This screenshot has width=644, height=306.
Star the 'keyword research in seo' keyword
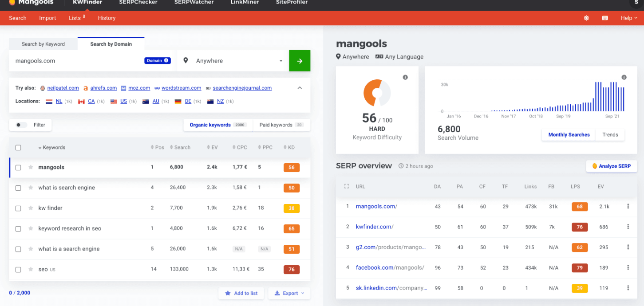point(31,228)
